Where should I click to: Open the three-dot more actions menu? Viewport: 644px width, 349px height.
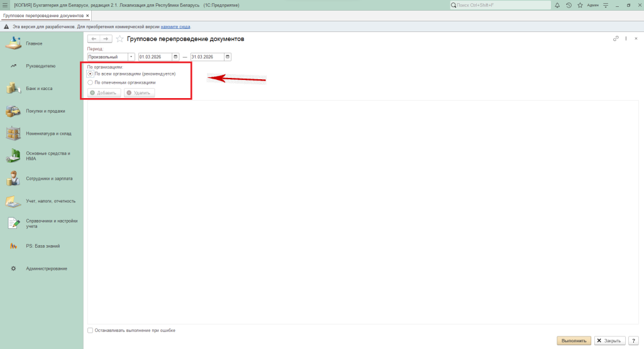626,39
